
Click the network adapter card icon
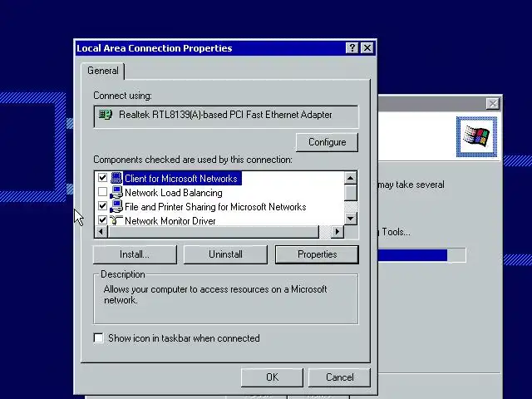pyautogui.click(x=106, y=115)
